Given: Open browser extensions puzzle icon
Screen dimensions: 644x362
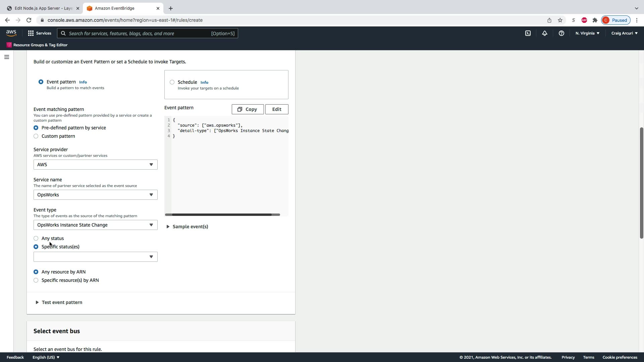Looking at the screenshot, I should 595,20.
